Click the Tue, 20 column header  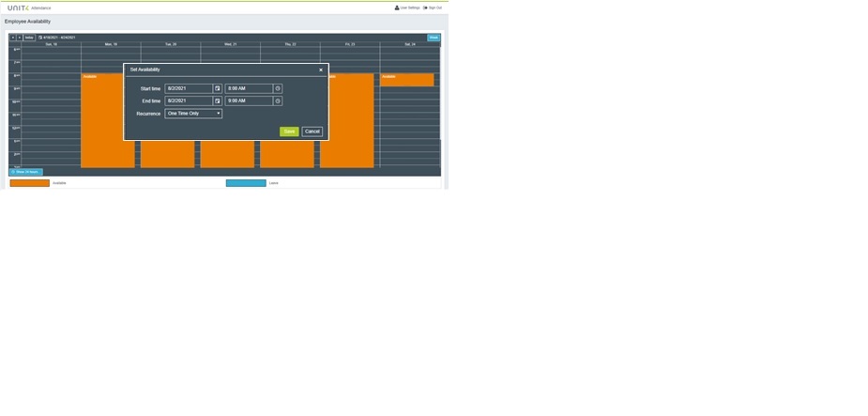[171, 44]
